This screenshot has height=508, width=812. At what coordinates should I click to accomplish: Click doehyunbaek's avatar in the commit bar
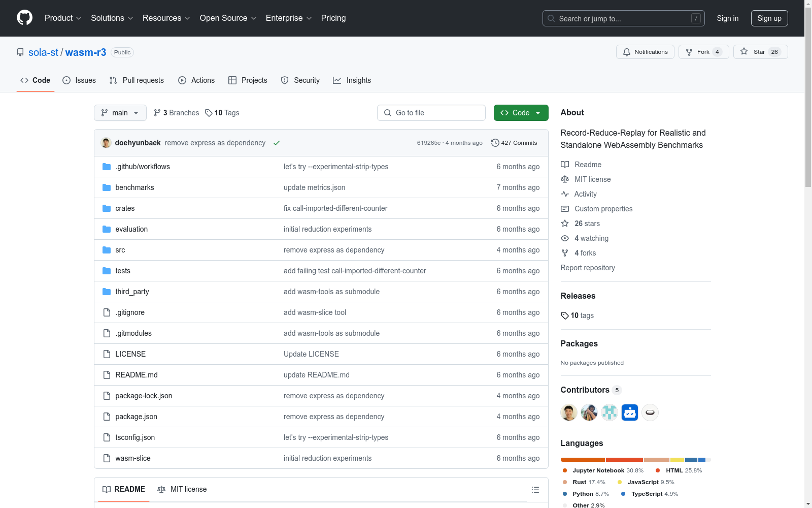106,143
